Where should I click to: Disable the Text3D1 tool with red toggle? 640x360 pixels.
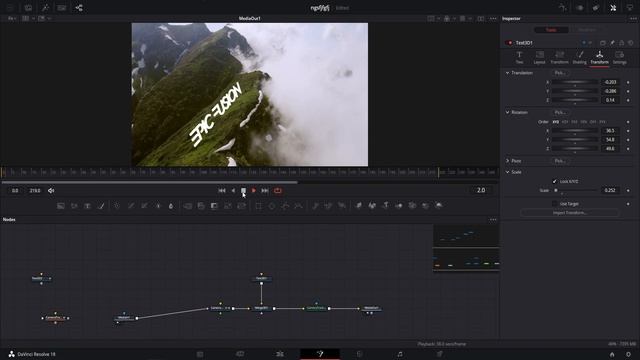click(509, 43)
